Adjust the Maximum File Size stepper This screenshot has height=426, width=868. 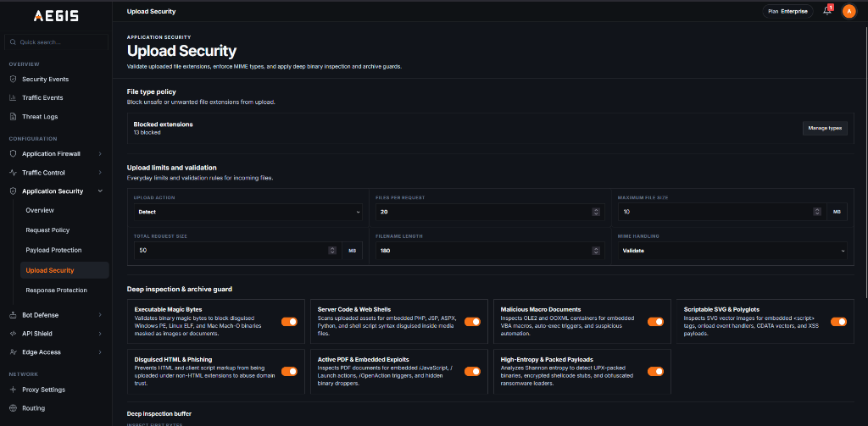coord(817,212)
